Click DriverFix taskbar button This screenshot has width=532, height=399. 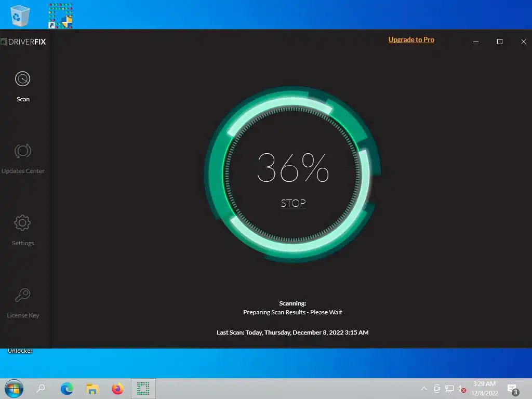[143, 389]
